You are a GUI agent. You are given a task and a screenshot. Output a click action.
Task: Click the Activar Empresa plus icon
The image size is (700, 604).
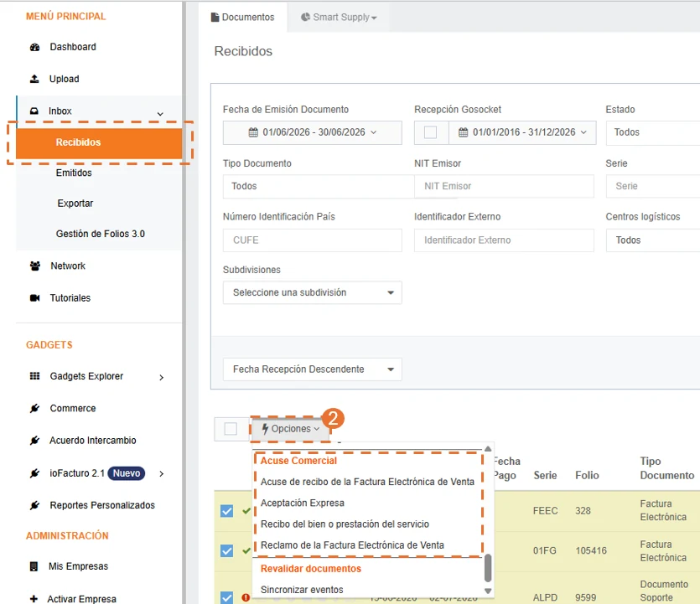point(34,599)
